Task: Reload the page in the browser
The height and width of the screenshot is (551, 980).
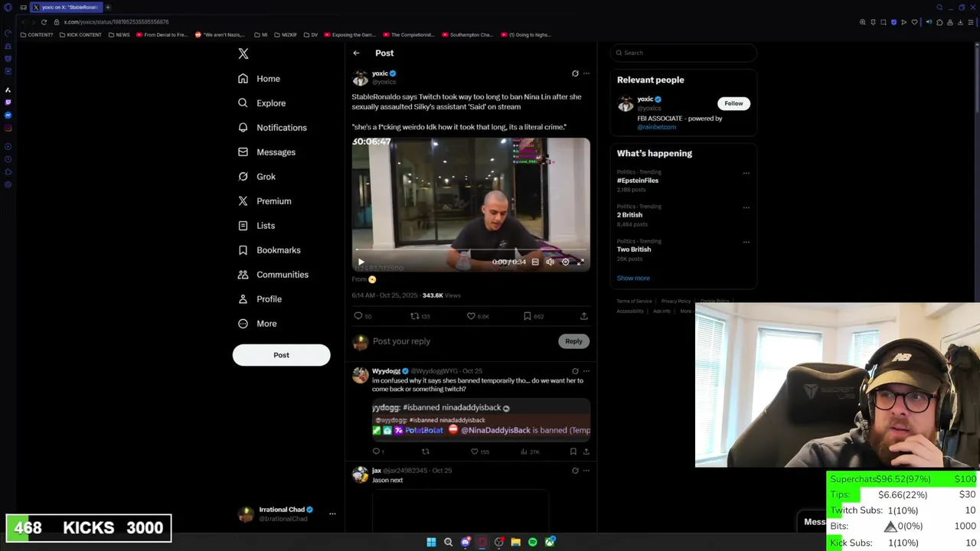Action: [x=44, y=22]
